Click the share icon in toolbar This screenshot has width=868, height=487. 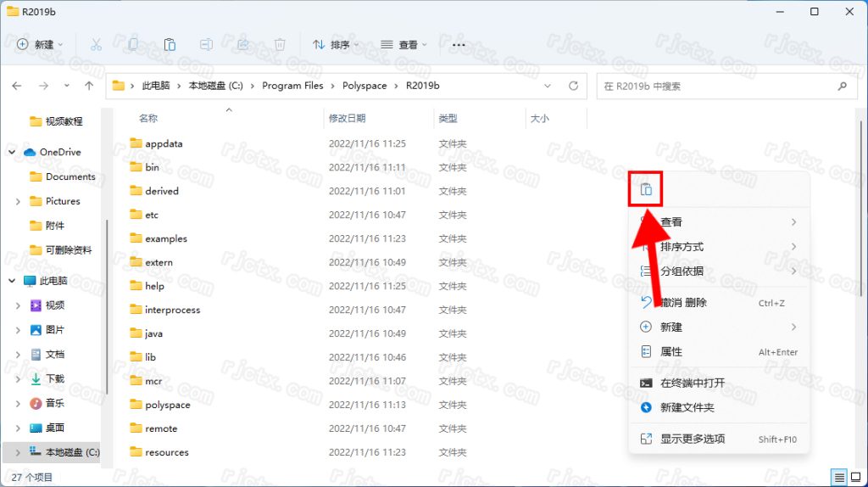tap(243, 44)
